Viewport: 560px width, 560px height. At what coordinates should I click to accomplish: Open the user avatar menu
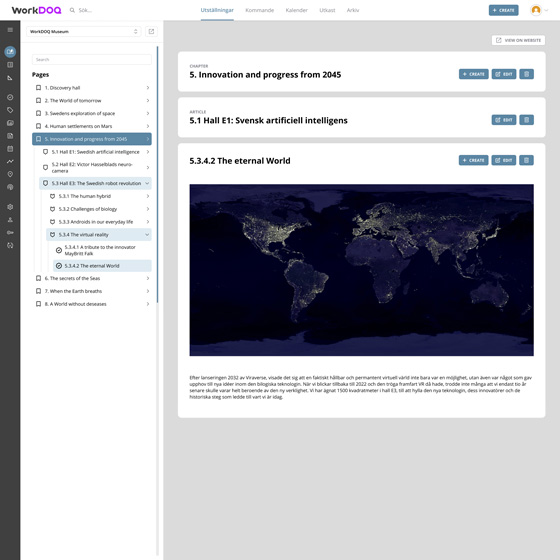click(536, 10)
